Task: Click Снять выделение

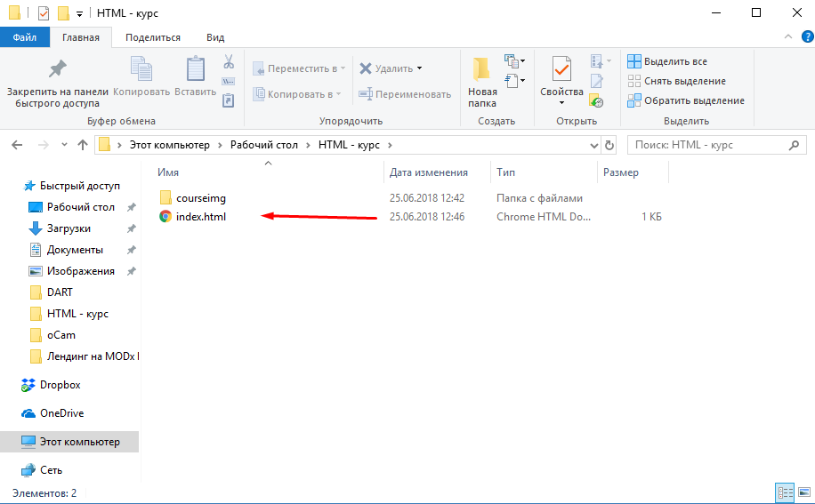Action: [x=676, y=81]
